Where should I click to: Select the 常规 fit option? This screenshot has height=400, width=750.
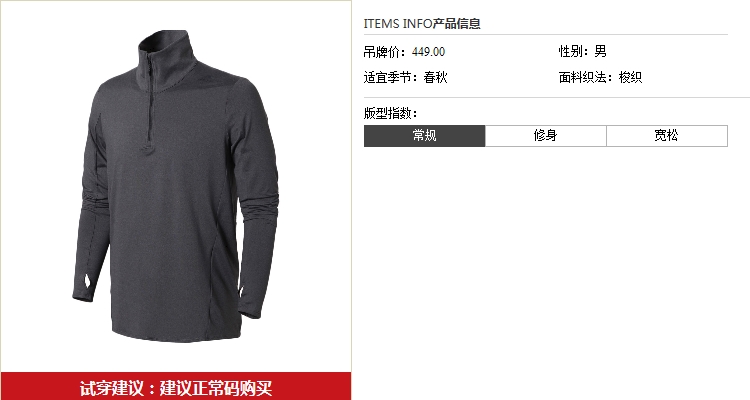[424, 136]
